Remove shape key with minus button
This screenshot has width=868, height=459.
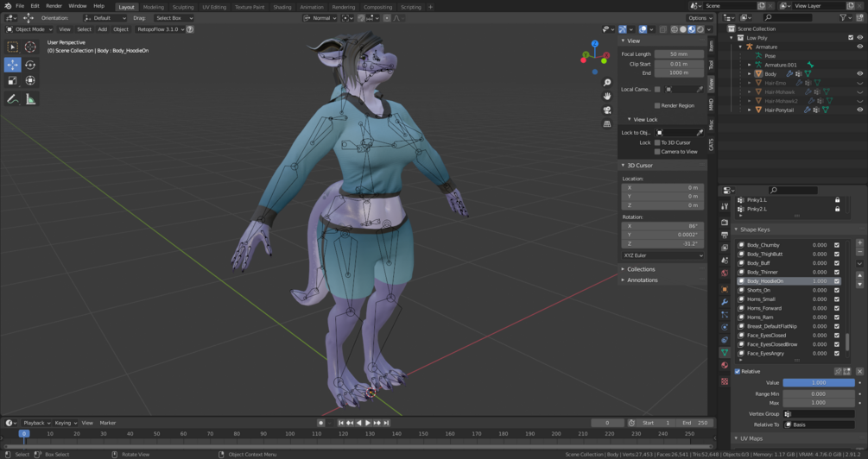(859, 252)
